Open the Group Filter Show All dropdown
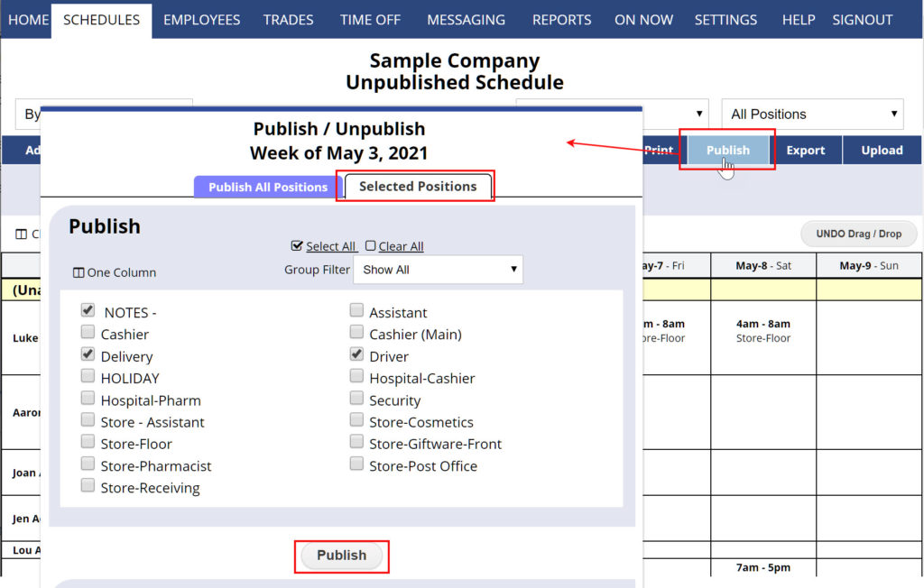Screen dimensions: 924x588 (x=438, y=269)
